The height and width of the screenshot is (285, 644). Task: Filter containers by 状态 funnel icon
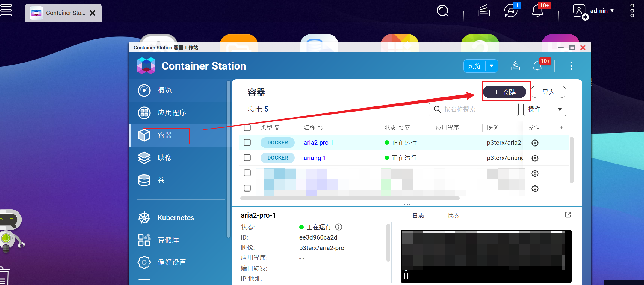point(407,128)
